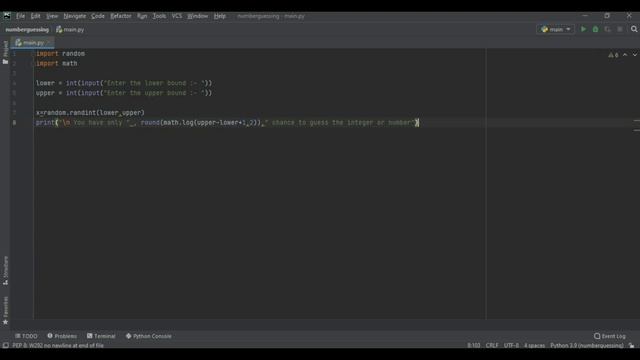Viewport: 640px width, 360px height.
Task: Open the Problems tool window
Action: [62, 336]
